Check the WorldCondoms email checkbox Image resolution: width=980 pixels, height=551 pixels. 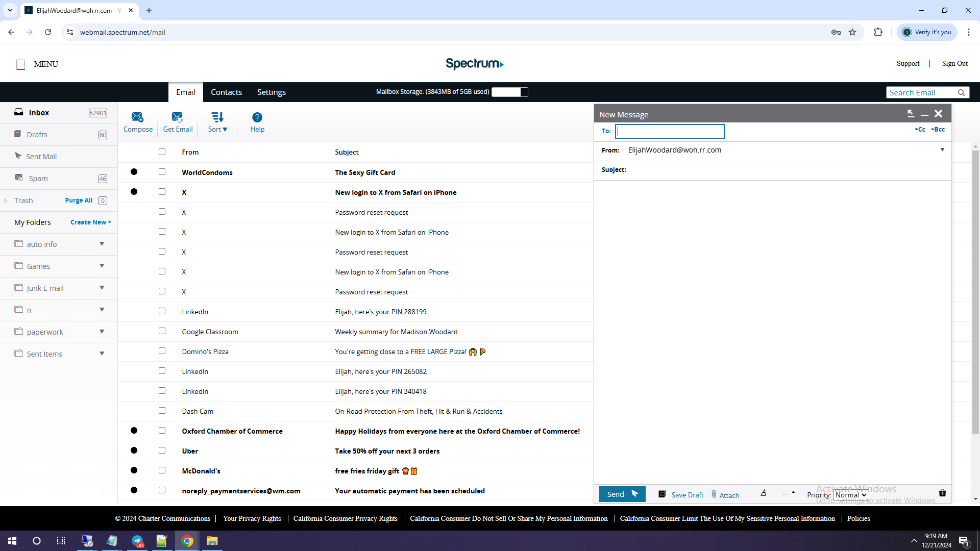[162, 172]
